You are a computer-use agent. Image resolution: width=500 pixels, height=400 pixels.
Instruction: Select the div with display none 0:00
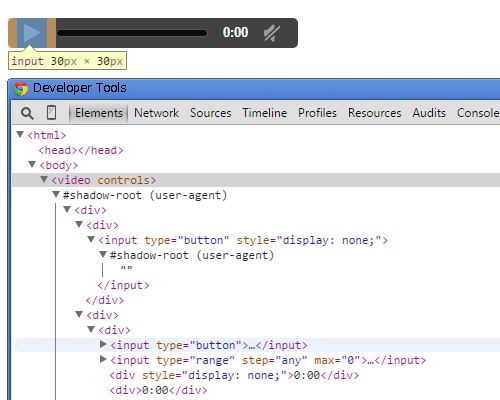(x=234, y=375)
